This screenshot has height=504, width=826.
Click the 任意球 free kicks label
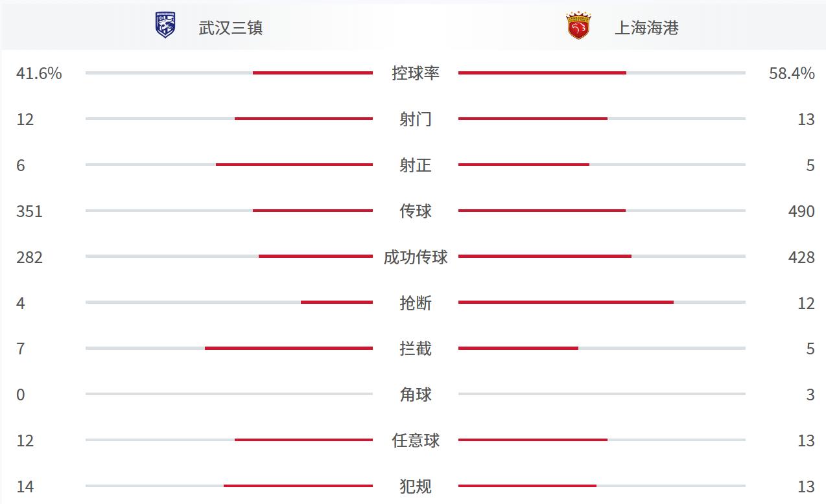416,441
